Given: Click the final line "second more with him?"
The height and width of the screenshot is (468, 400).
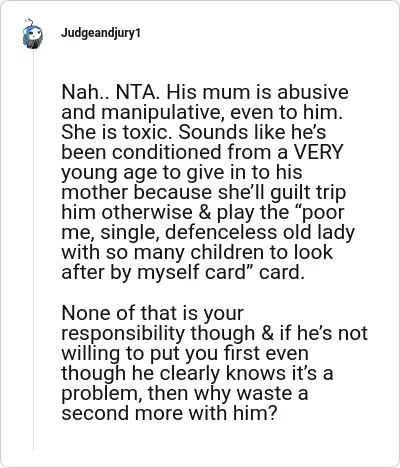Looking at the screenshot, I should coord(169,413).
